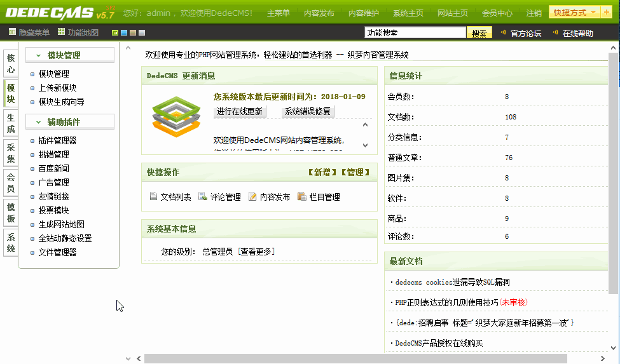The height and width of the screenshot is (364, 620).
Task: Open document 'dedecms cookies泄漏导致SQL漏洞'
Action: coord(452,282)
